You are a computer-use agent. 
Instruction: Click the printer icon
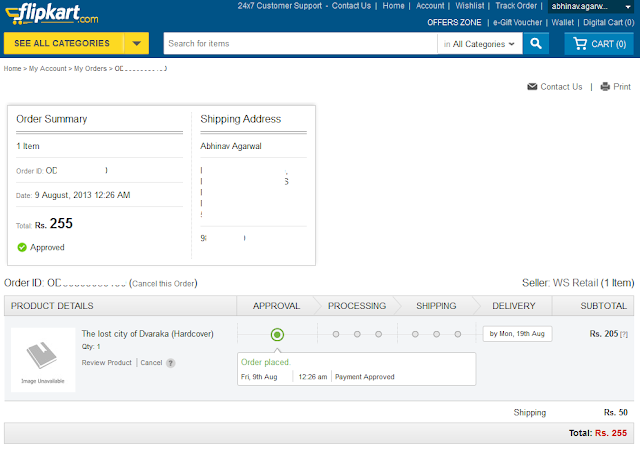coord(605,87)
